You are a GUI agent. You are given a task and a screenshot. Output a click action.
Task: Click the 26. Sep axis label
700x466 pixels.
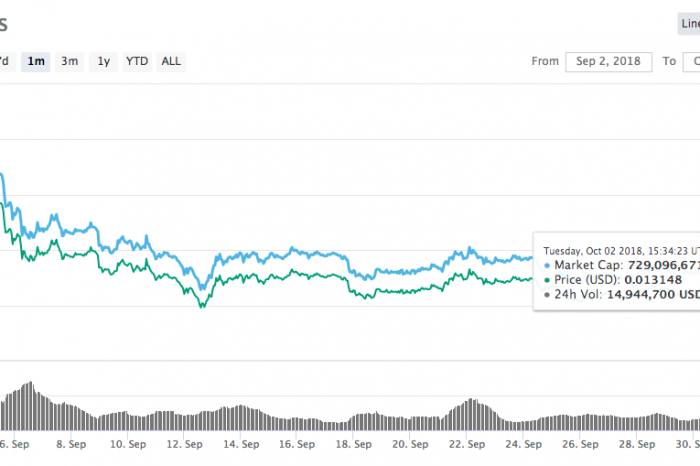(580, 444)
